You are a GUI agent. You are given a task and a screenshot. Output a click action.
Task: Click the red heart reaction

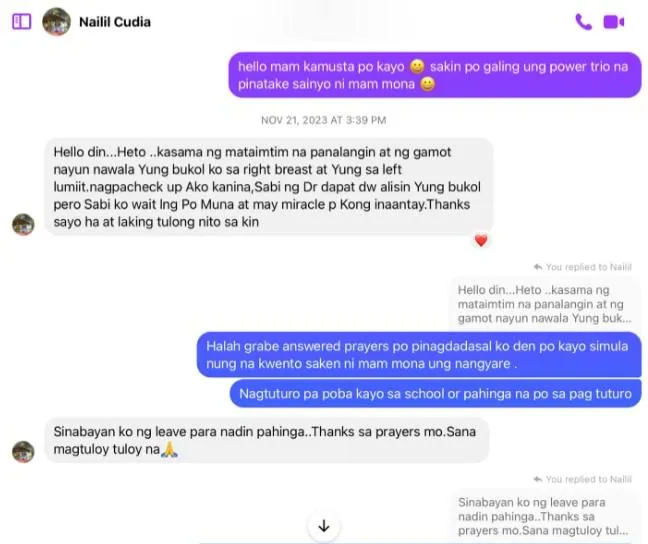point(481,240)
